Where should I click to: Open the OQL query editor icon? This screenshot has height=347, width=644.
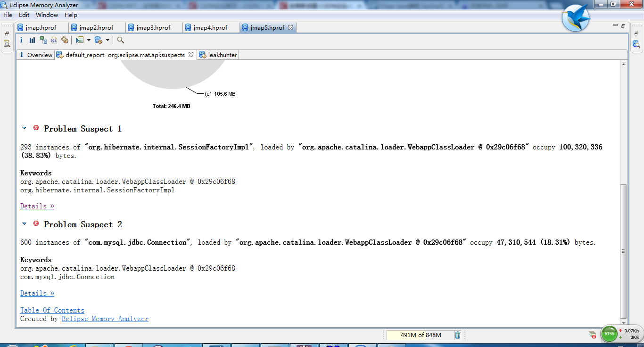[54, 40]
